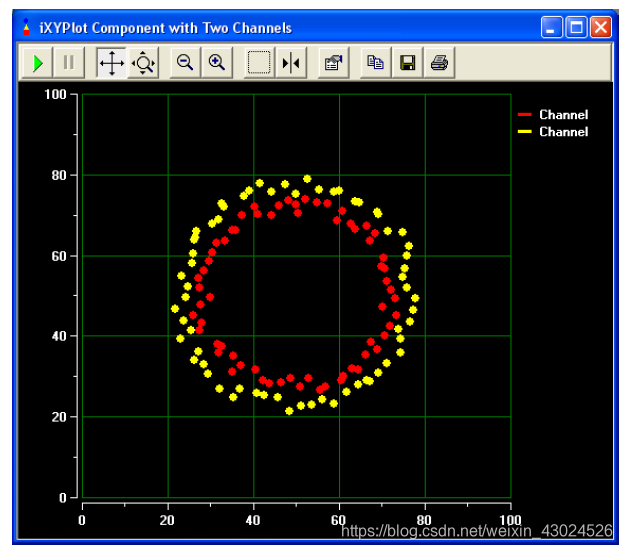Minimize the iXYPlot window

pos(551,27)
